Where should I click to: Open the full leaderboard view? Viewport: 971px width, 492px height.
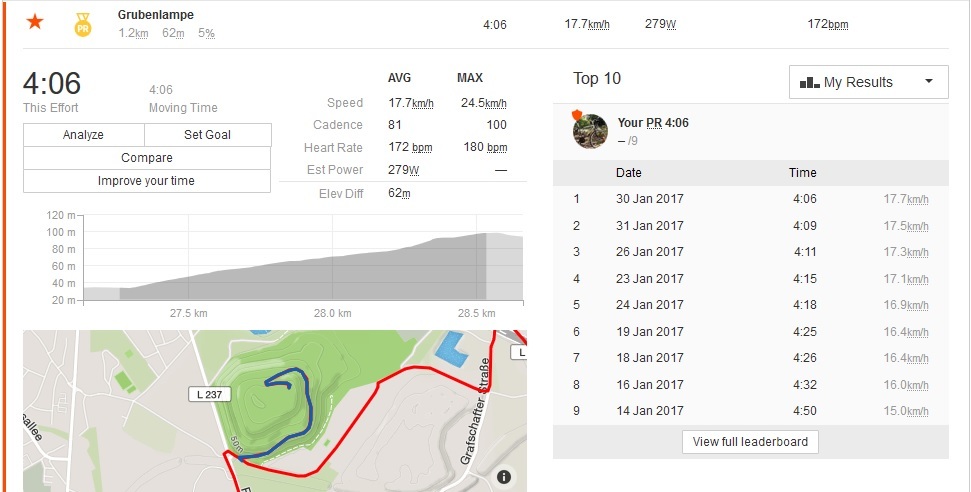750,442
